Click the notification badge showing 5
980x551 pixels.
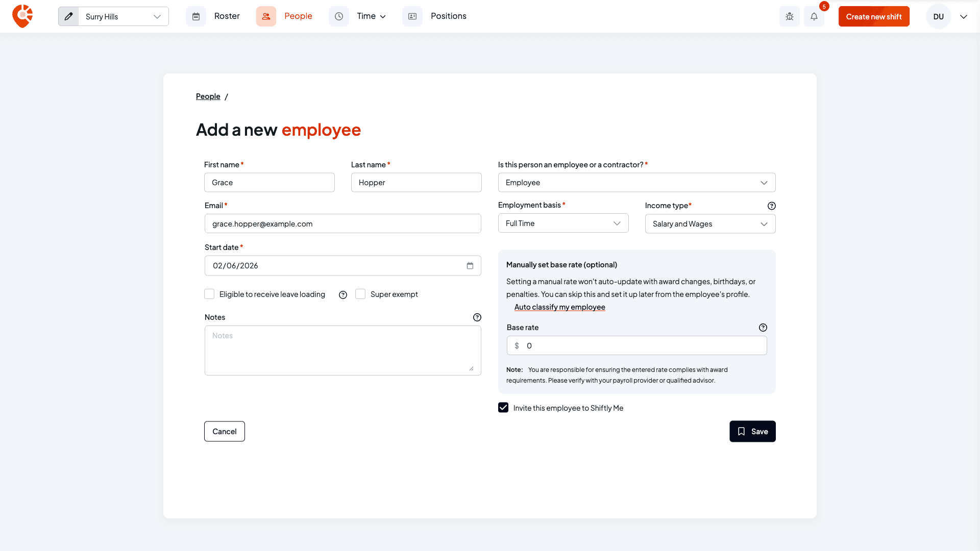coord(824,7)
